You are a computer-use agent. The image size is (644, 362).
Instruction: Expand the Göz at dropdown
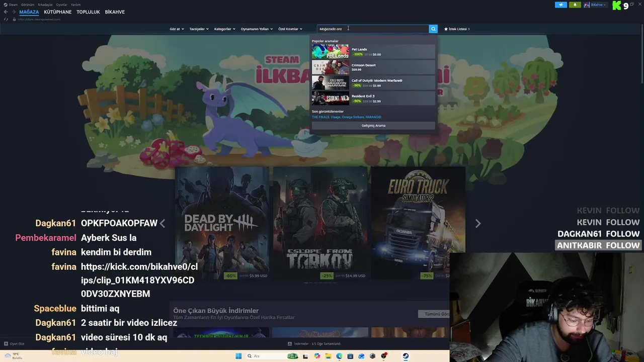click(177, 29)
